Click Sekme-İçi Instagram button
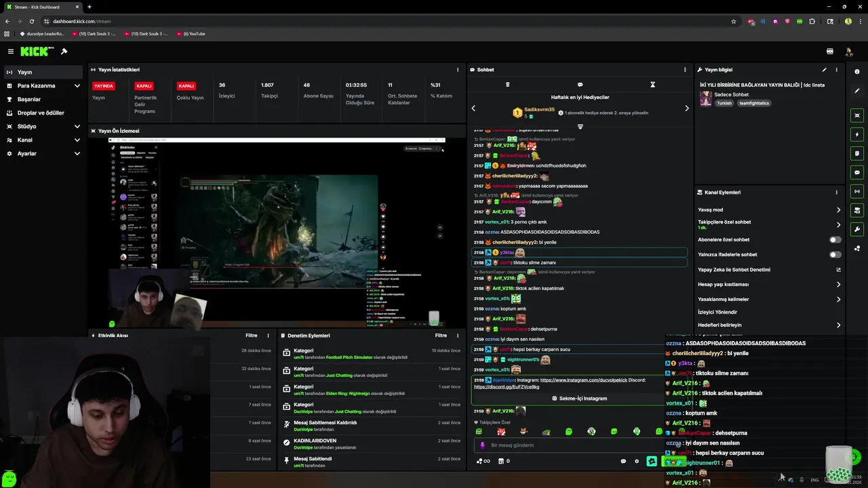This screenshot has width=868, height=488. [x=580, y=399]
